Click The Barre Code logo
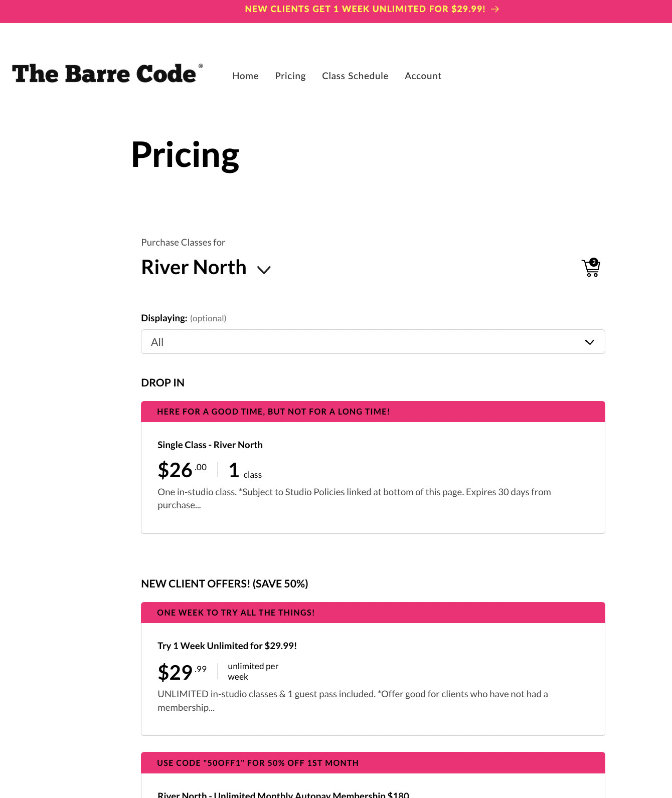Screen dimensions: 672x798 point(107,74)
